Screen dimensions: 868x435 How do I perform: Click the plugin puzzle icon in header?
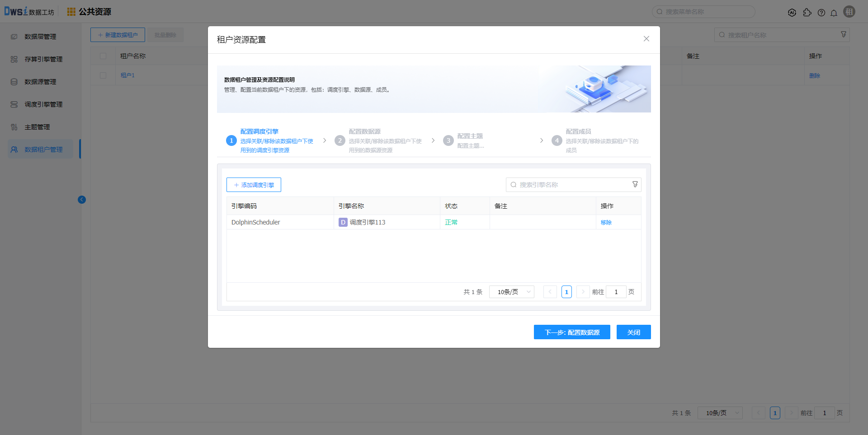pyautogui.click(x=807, y=13)
